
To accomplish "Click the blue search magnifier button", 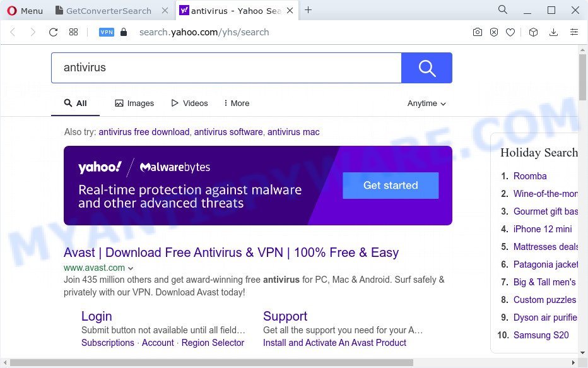I will (426, 68).
